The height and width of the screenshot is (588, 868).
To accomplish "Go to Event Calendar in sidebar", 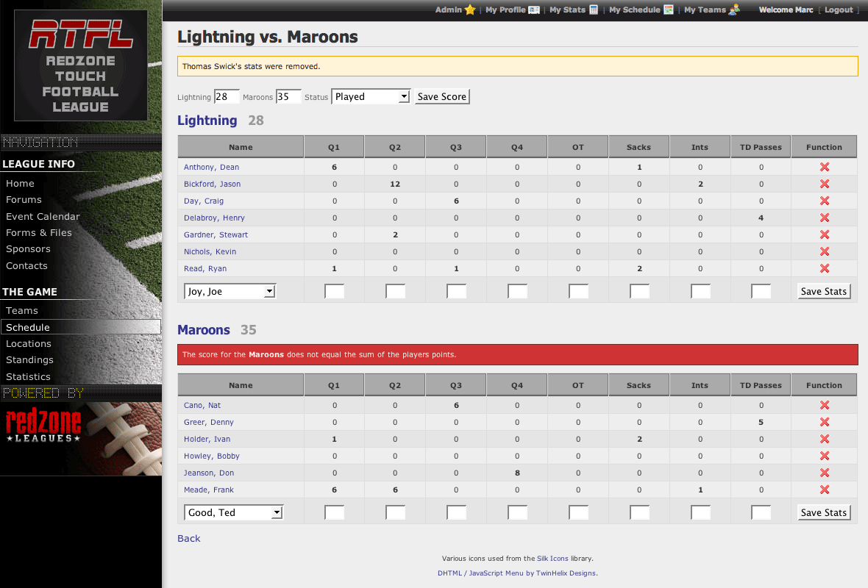I will tap(43, 217).
